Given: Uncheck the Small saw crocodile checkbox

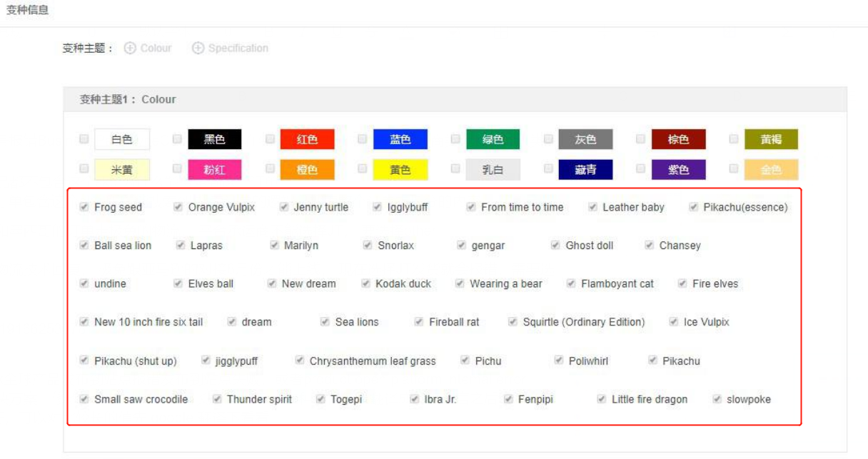Looking at the screenshot, I should click(84, 399).
